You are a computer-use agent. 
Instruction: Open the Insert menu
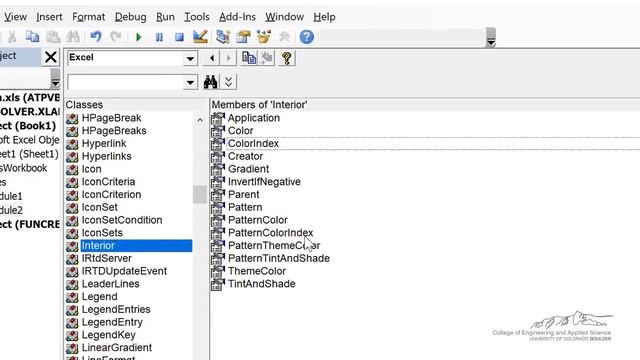[x=49, y=17]
